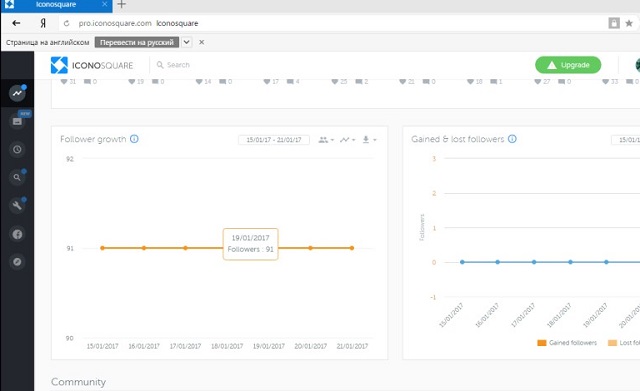Open the download dropdown on Follower growth
The height and width of the screenshot is (391, 640).
click(369, 140)
